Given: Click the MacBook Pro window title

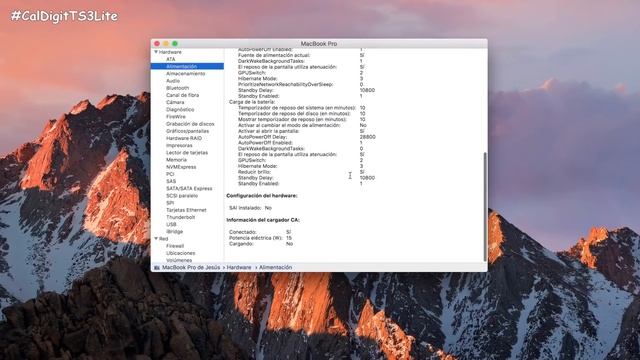Looking at the screenshot, I should pos(319,44).
